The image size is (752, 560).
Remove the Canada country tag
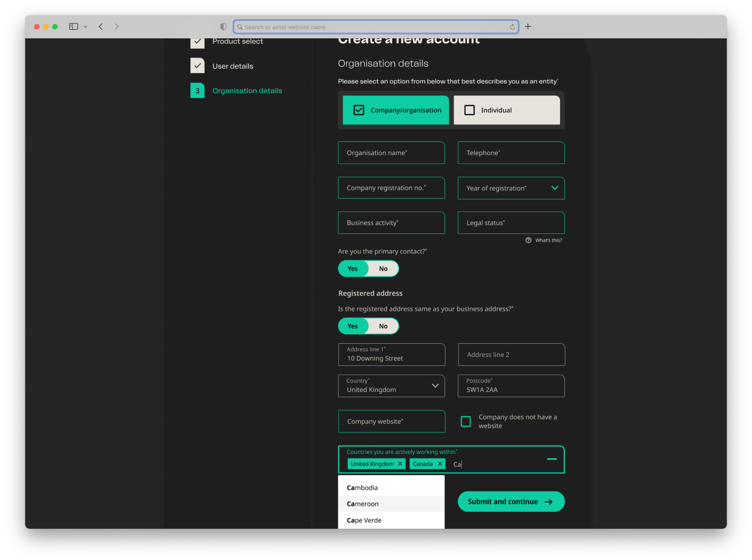[441, 464]
